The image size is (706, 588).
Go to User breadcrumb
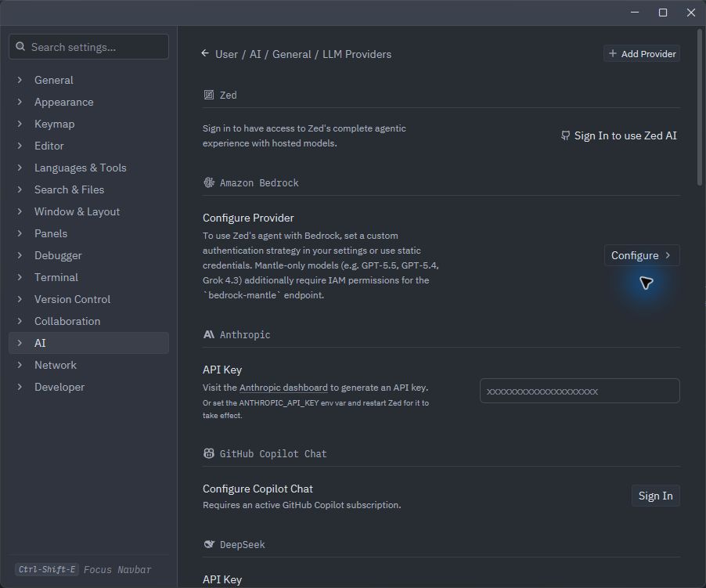pos(226,54)
